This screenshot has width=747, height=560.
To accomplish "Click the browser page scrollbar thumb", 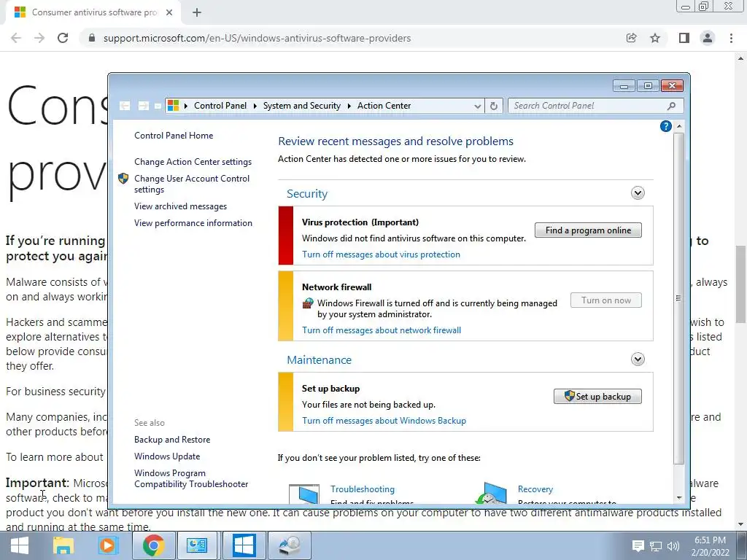I will [741, 284].
